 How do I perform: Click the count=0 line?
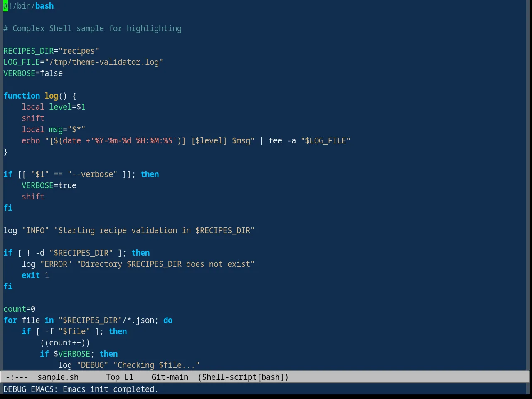20,309
